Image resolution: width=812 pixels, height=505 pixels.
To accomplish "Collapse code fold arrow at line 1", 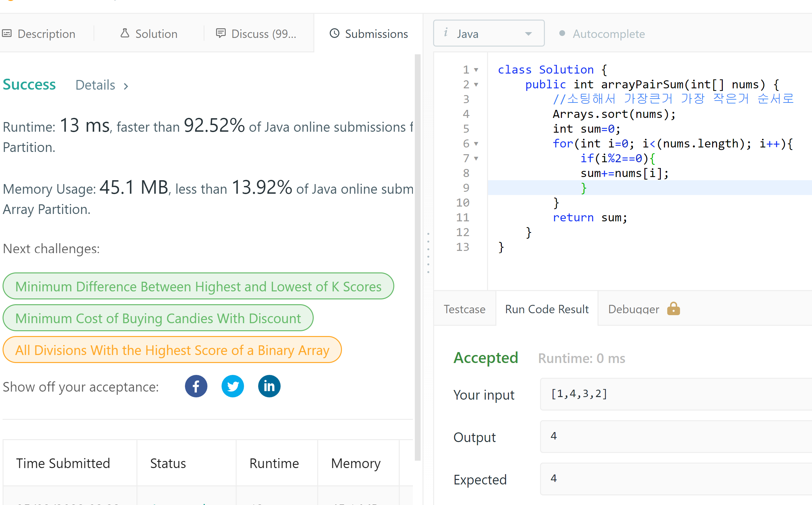I will coord(476,70).
